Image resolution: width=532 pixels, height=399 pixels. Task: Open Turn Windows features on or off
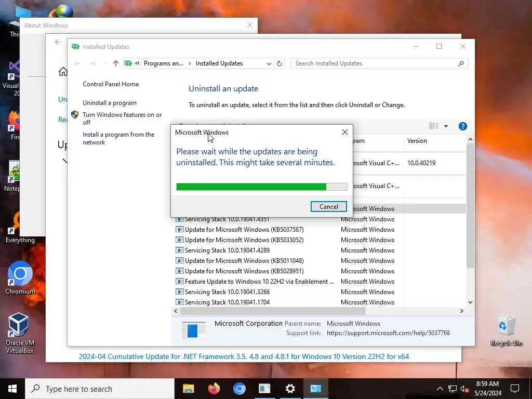tap(122, 118)
